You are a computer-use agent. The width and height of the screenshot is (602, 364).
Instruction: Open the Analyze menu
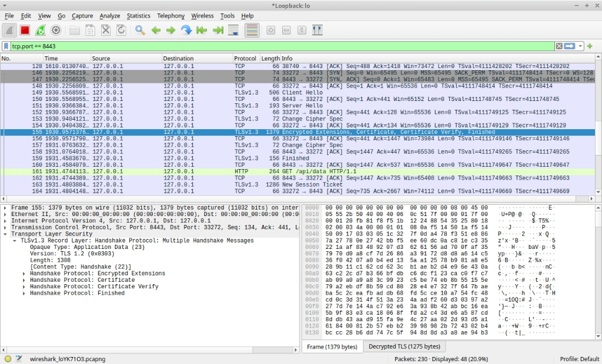(x=110, y=16)
